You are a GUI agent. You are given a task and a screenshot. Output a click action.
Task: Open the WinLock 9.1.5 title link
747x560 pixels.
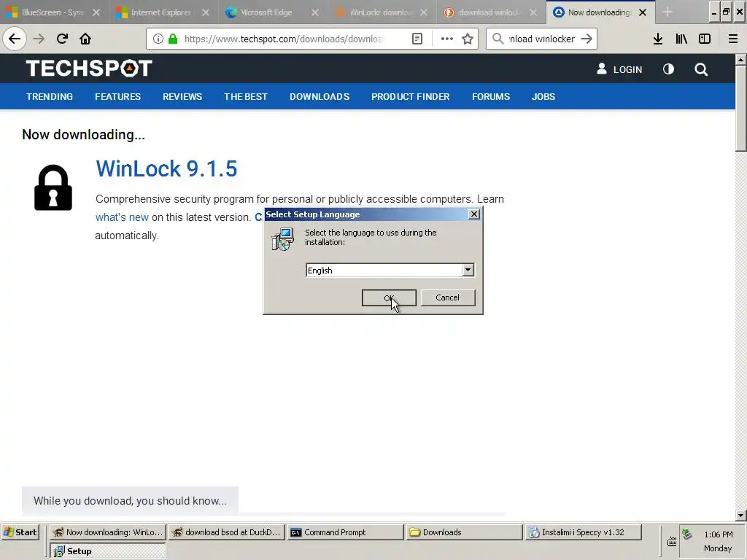click(x=166, y=168)
